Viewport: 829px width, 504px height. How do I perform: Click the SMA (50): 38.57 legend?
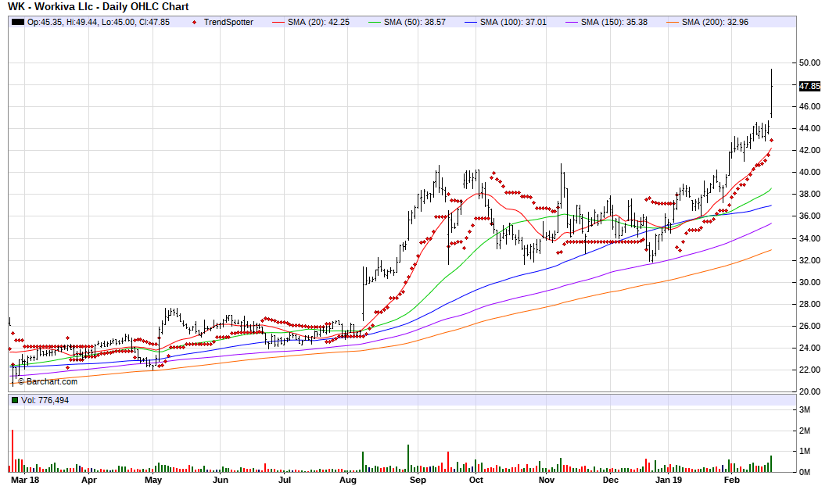414,22
